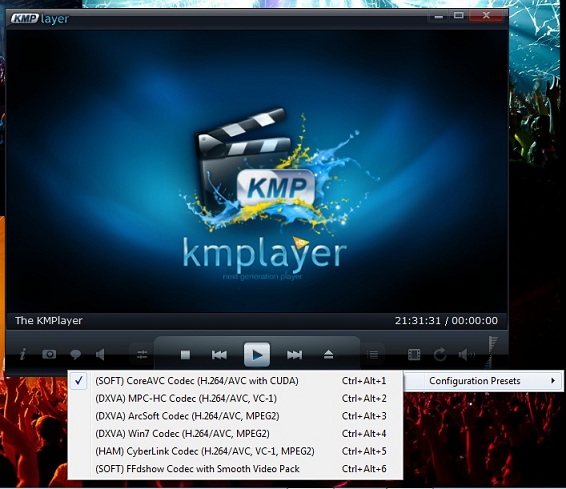This screenshot has width=566, height=489.
Task: Click 'The KMPlayer' title text in status bar
Action: (49, 320)
